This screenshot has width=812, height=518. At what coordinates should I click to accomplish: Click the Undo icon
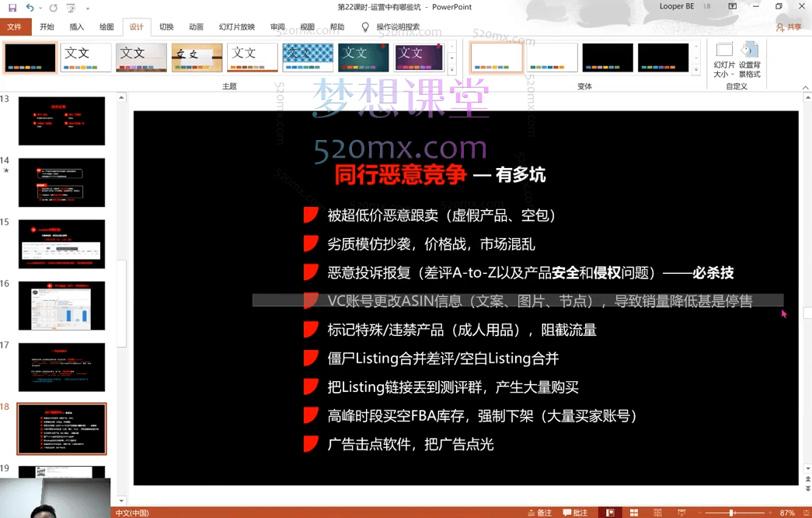pyautogui.click(x=30, y=7)
